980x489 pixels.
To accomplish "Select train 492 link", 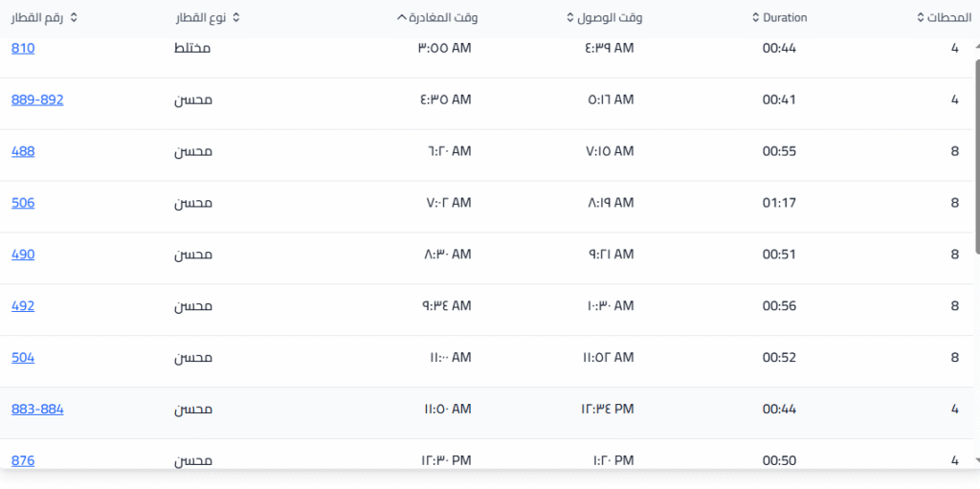I will tap(23, 306).
